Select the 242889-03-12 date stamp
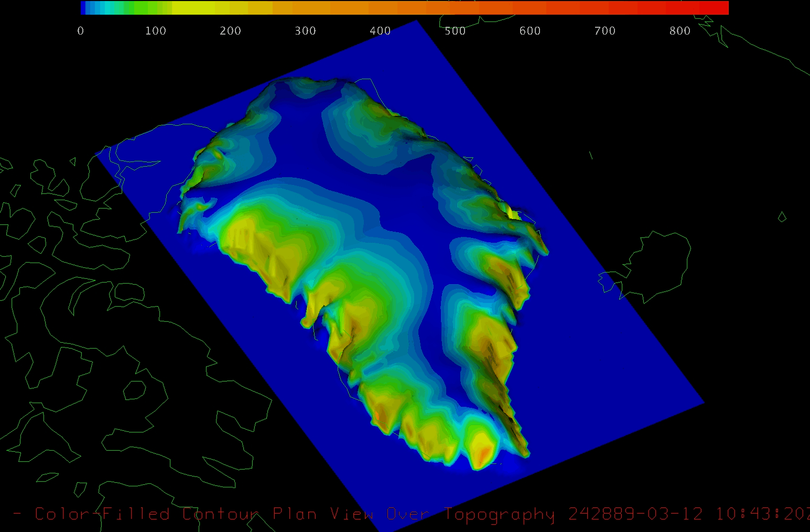 pyautogui.click(x=635, y=514)
